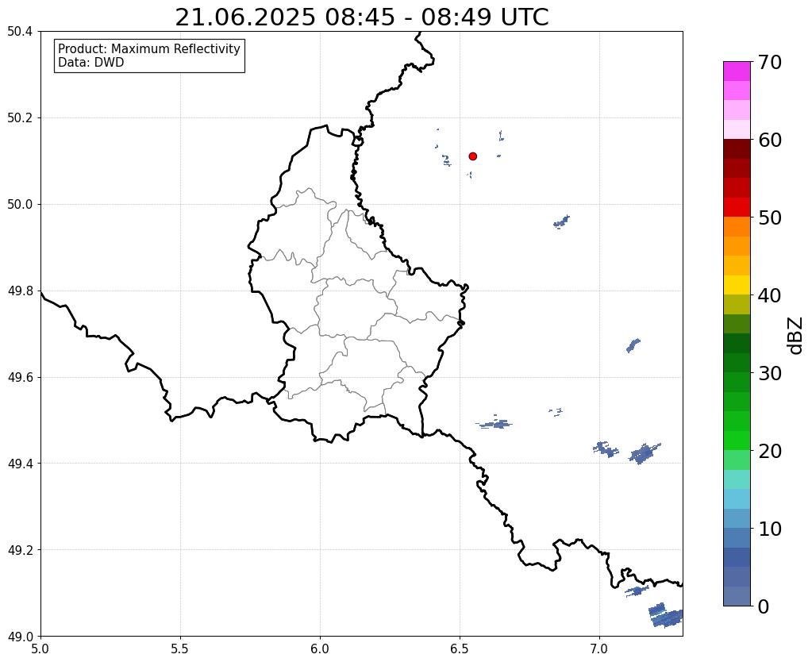The height and width of the screenshot is (662, 812).
Task: Click longitude tick label 7.0
Action: click(600, 649)
